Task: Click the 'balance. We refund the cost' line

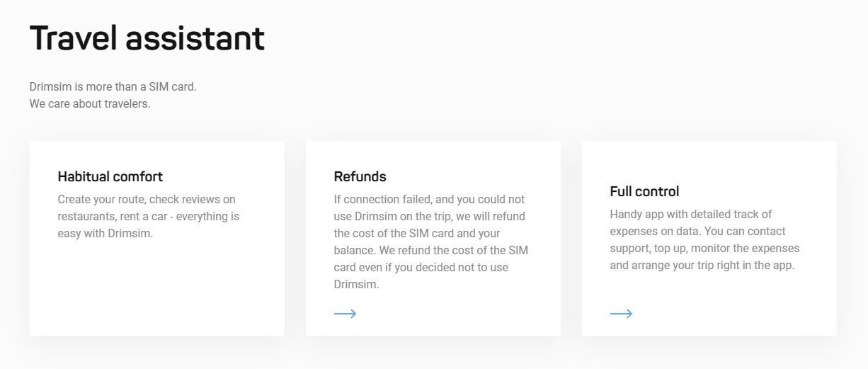Action: tap(430, 251)
